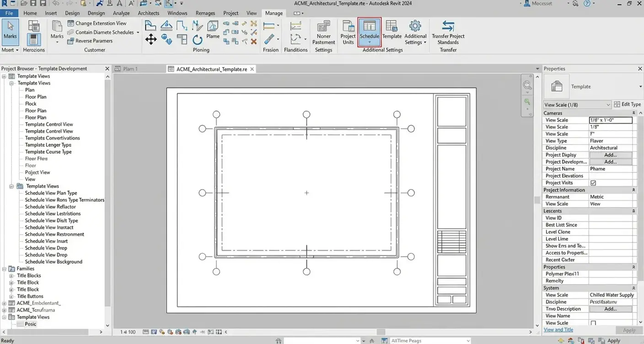This screenshot has height=344, width=644.
Task: Open the Schedule tool in ribbon
Action: point(370,32)
